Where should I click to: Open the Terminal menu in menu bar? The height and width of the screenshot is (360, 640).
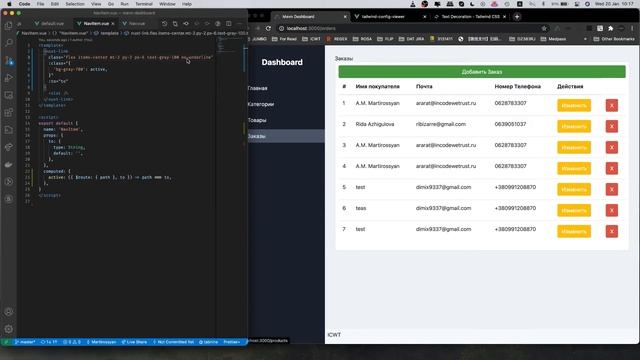144,4
